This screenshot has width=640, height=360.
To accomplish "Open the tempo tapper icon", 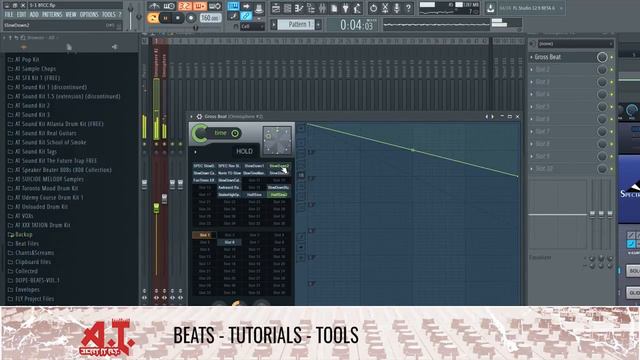I will click(357, 8).
